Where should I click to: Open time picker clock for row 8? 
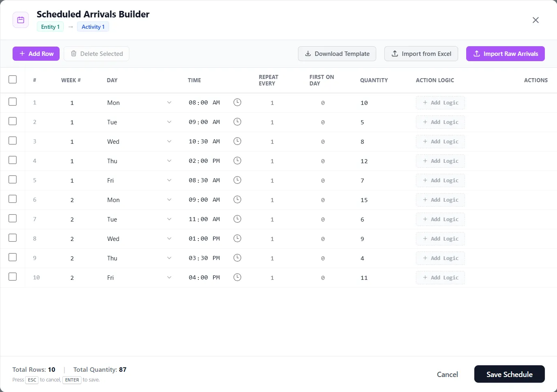[x=238, y=239]
